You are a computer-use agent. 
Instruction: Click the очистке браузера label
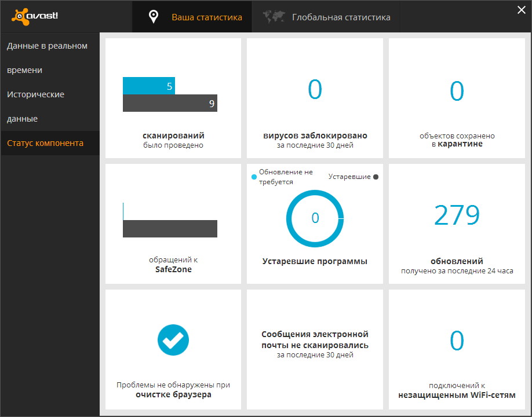(x=173, y=394)
